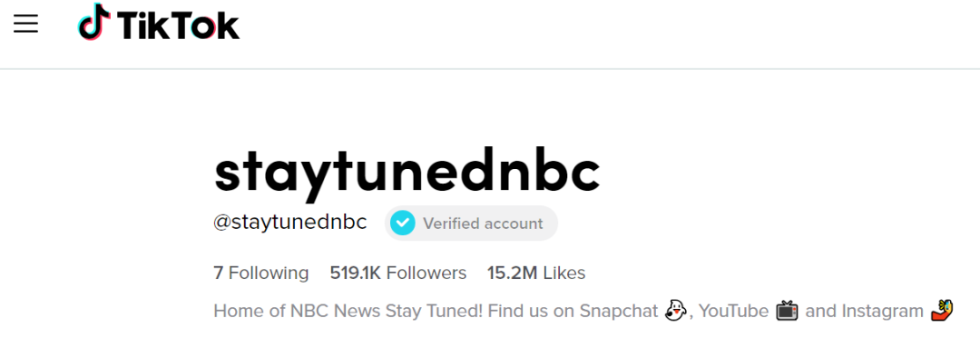Open the 519.1K Followers list
The height and width of the screenshot is (338, 980).
coord(398,273)
